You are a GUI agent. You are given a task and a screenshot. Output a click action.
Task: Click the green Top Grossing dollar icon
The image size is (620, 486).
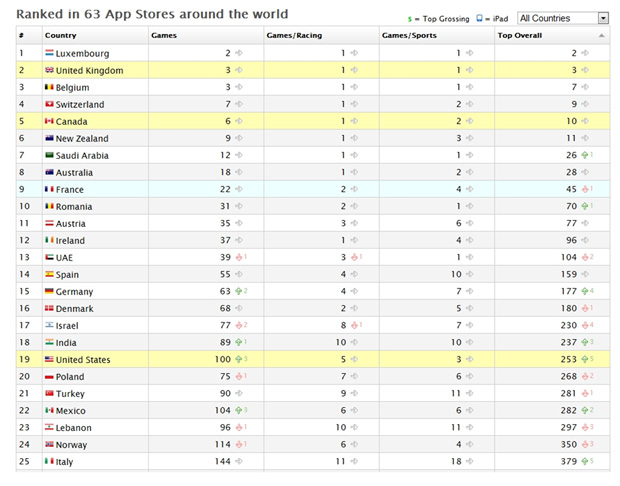click(412, 19)
